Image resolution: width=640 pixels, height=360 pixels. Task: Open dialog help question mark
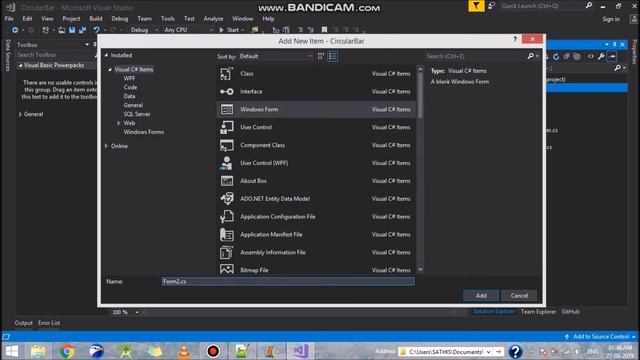[515, 39]
